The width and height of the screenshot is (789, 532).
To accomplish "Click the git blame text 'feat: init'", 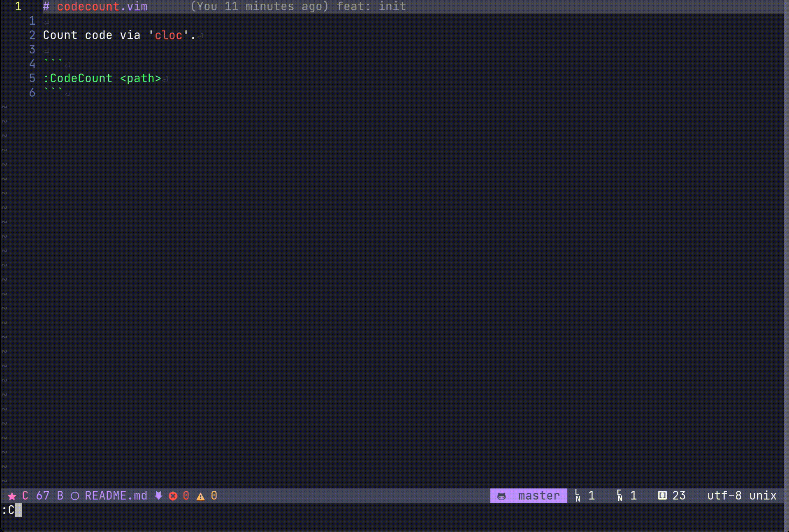I will (x=371, y=7).
